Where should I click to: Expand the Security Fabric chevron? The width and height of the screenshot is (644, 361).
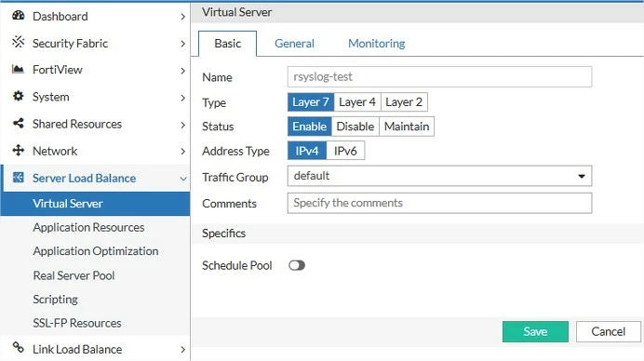[x=182, y=44]
